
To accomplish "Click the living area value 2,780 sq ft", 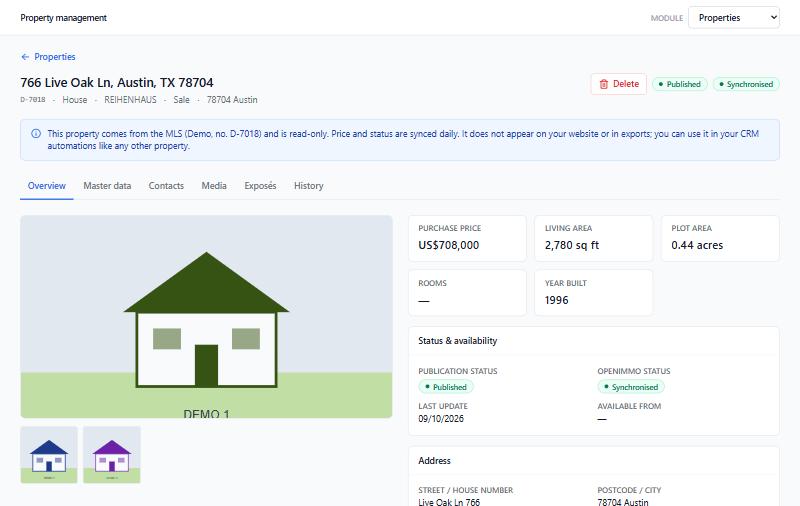I will pyautogui.click(x=571, y=245).
